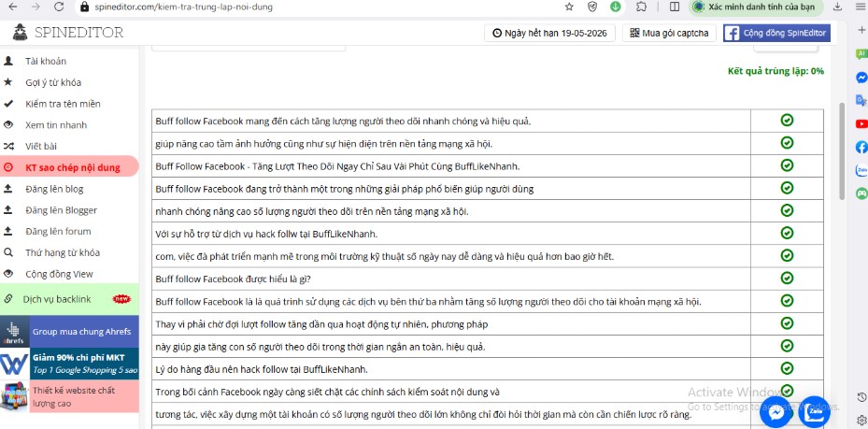Open Đăng lên Blogger menu item
This screenshot has height=429, width=868.
[61, 210]
